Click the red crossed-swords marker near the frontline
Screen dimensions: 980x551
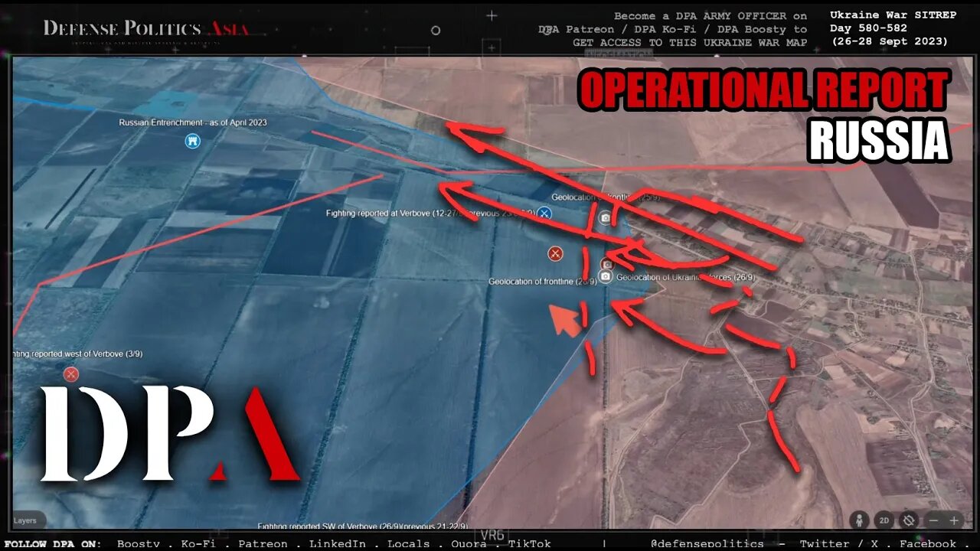pyautogui.click(x=556, y=253)
